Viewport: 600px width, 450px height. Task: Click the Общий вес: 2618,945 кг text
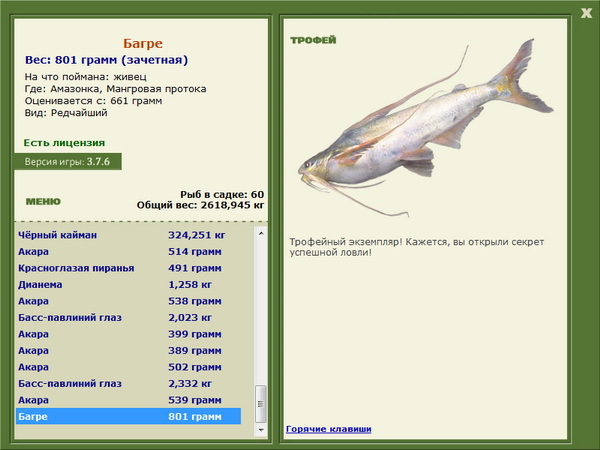(x=200, y=205)
